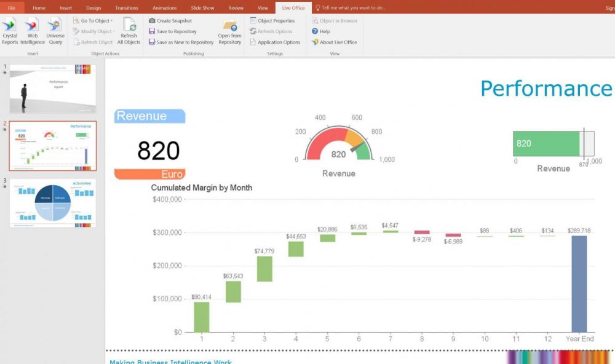Viewport: 615px width, 364px height.
Task: Open the Slide Show tab
Action: [x=202, y=8]
